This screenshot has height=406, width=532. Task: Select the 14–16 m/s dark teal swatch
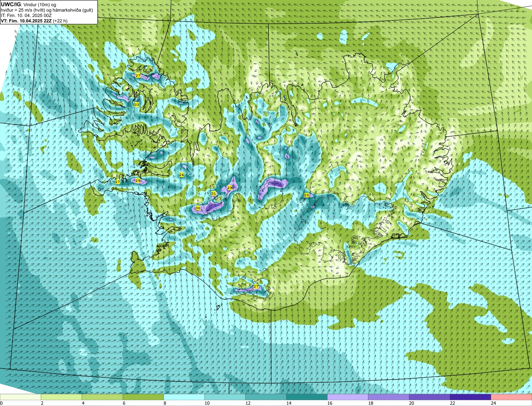[307, 397]
